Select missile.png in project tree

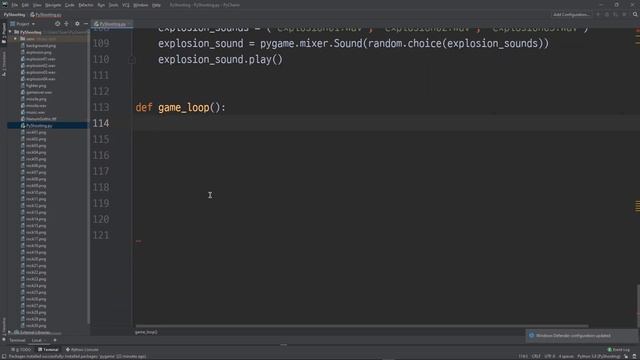36,99
